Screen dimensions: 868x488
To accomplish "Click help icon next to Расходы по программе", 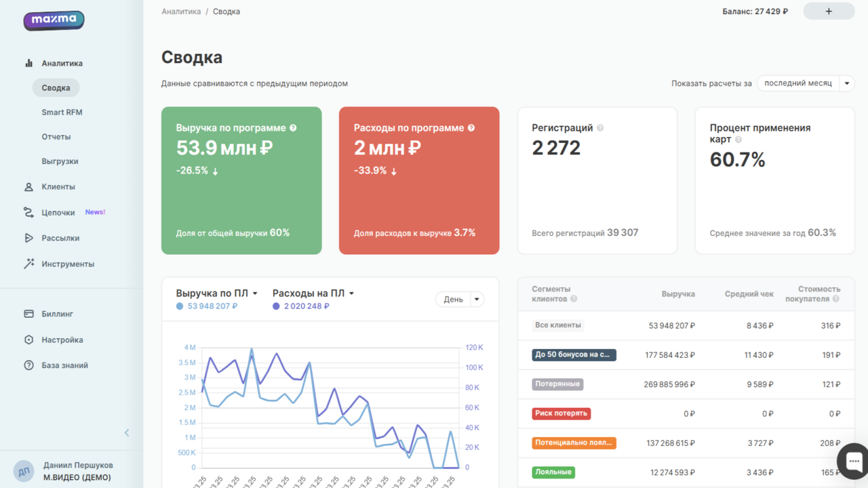I will tap(471, 127).
